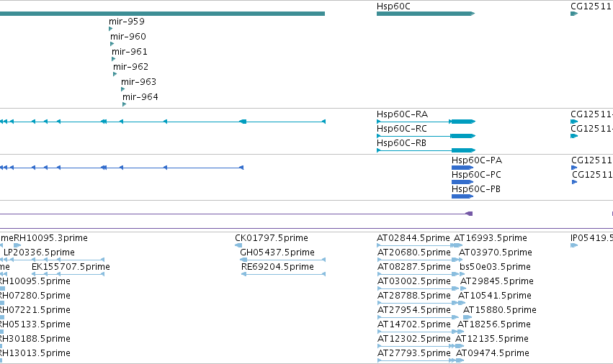This screenshot has height=364, width=613.
Task: Click the AT27954.5prime EST label
Action: click(414, 310)
